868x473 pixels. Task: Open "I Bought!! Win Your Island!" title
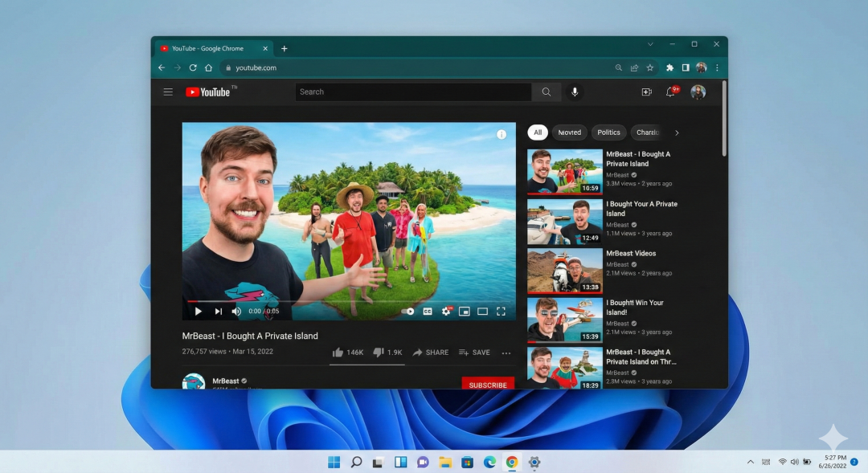634,308
